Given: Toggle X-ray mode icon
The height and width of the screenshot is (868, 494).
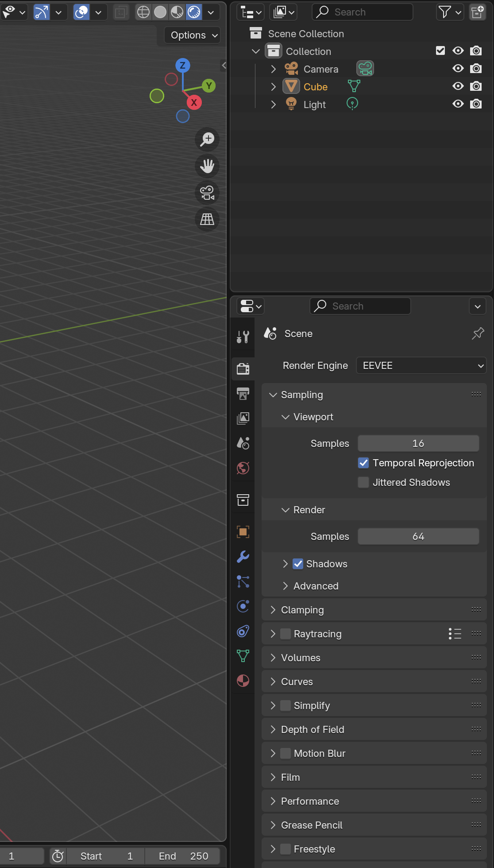Looking at the screenshot, I should 121,12.
